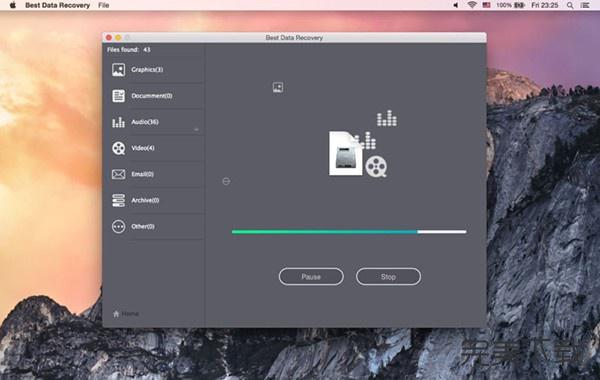Viewport: 600px width, 380px height.
Task: Click the Graphics category picture icon
Action: (118, 70)
